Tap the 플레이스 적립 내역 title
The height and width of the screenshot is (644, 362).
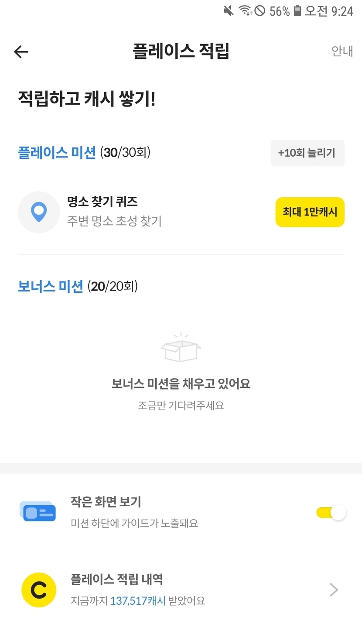[116, 579]
